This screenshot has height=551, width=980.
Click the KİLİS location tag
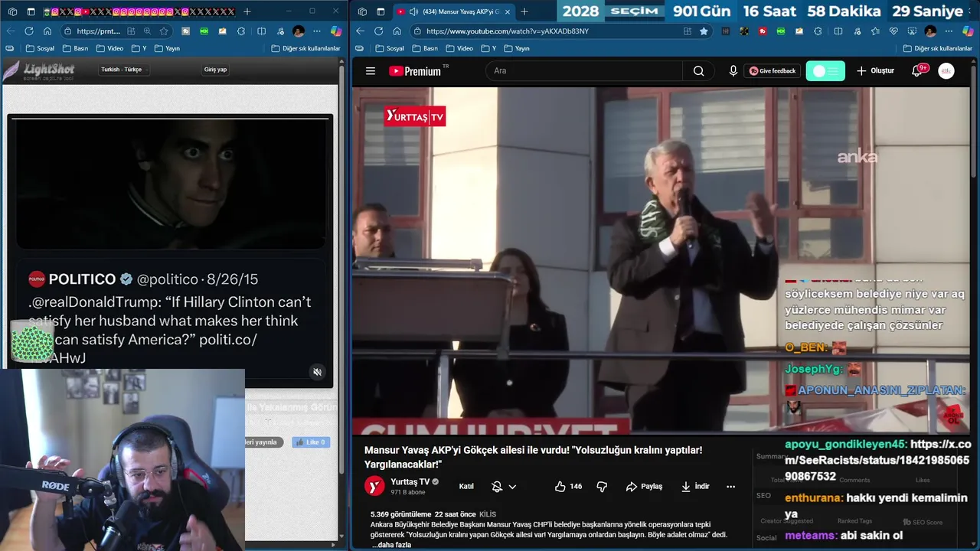(488, 514)
